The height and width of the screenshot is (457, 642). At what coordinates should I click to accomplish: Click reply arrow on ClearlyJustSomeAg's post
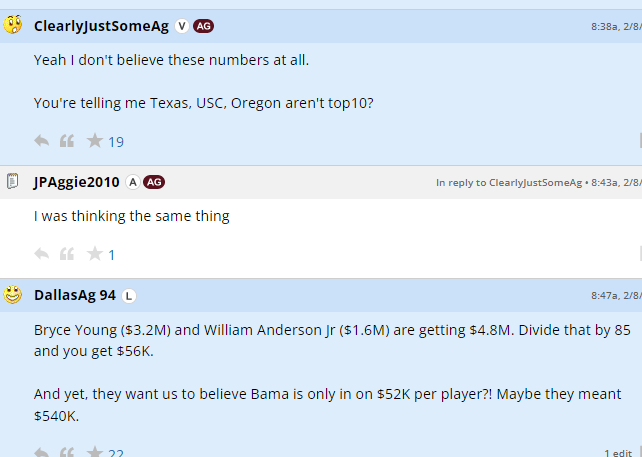(x=42, y=141)
